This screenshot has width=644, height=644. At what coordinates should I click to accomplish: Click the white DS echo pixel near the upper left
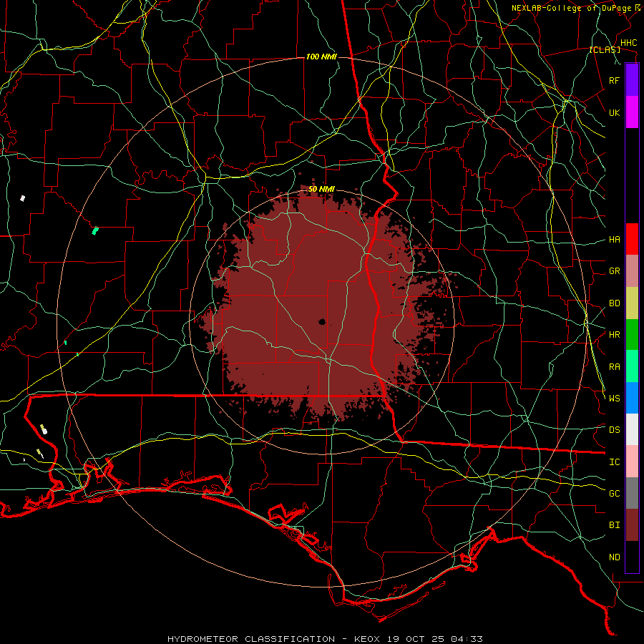click(23, 198)
